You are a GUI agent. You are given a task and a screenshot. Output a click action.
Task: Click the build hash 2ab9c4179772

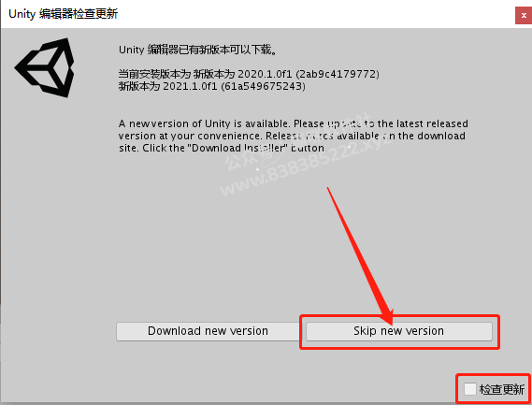pos(338,74)
